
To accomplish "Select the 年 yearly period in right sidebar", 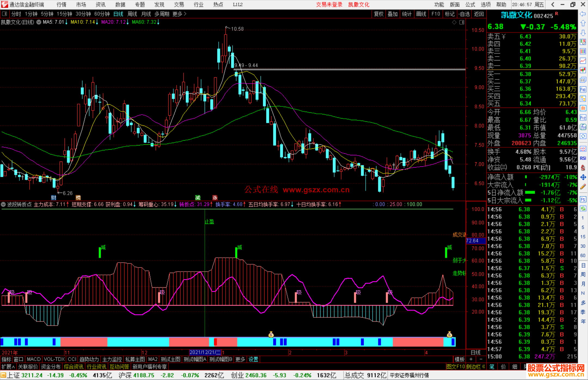I will 583,321.
